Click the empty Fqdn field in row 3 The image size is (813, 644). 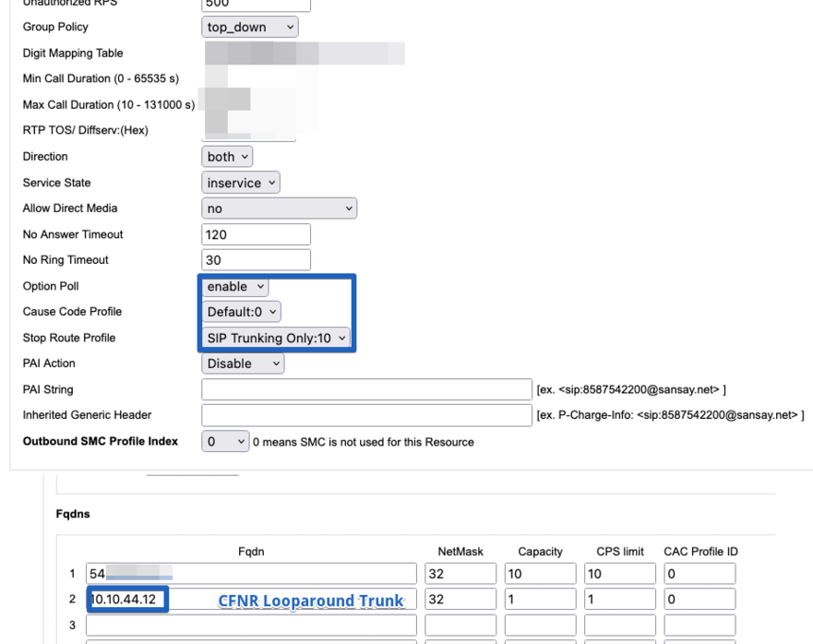251,625
